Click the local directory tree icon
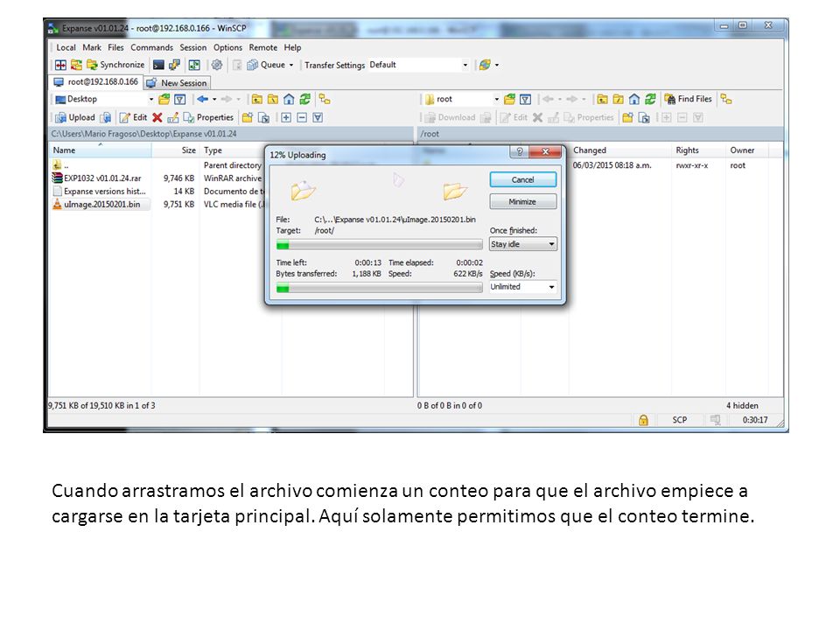This screenshot has width=840, height=630. coord(324,99)
